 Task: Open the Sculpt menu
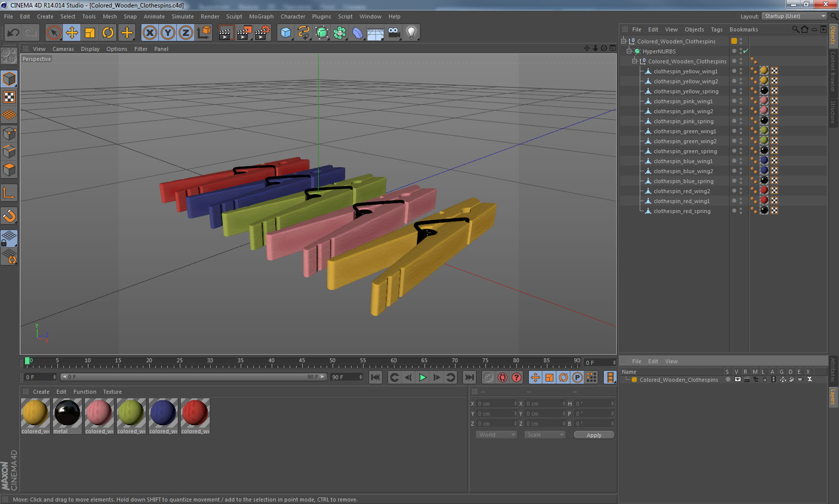pos(234,16)
